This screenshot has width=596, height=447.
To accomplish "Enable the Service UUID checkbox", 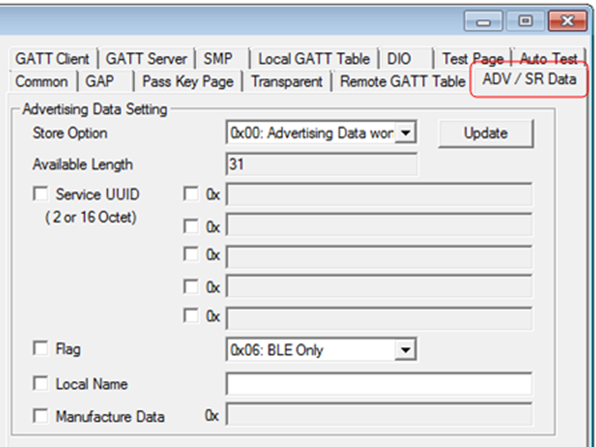I will click(x=40, y=193).
